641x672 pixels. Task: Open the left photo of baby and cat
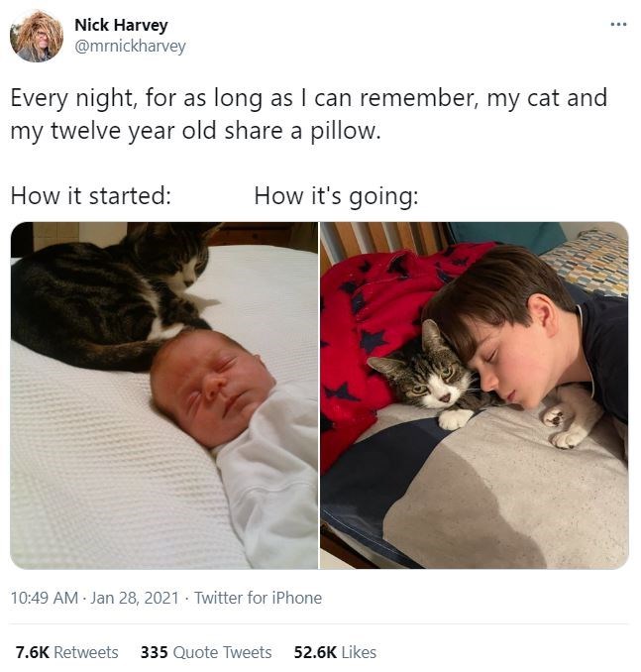point(164,394)
